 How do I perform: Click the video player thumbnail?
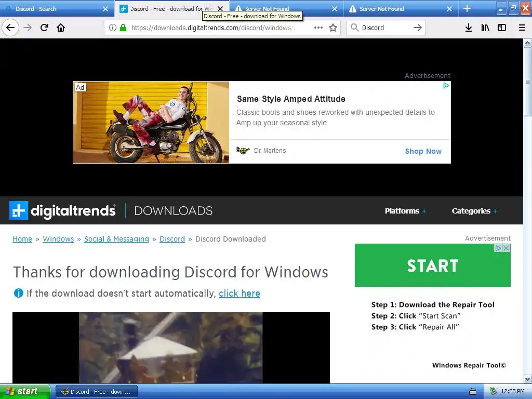coord(171,348)
